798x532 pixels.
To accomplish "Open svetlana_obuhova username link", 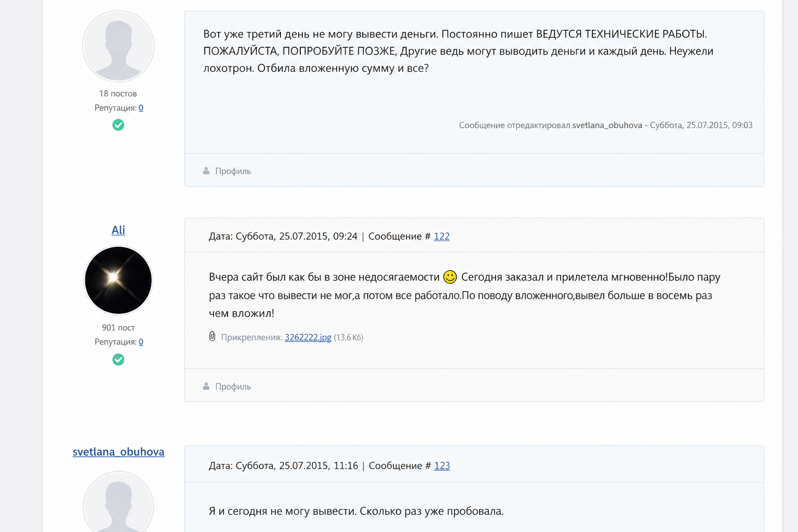I will (x=118, y=452).
